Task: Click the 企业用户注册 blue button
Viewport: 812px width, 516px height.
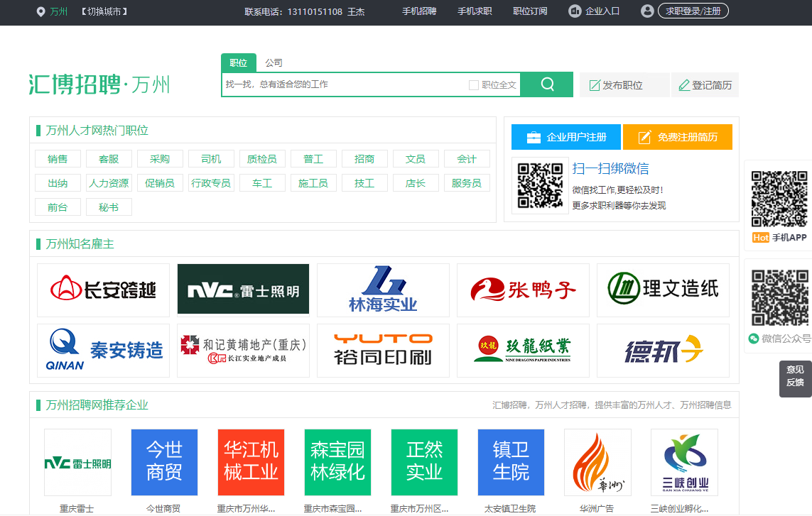Action: click(x=566, y=137)
